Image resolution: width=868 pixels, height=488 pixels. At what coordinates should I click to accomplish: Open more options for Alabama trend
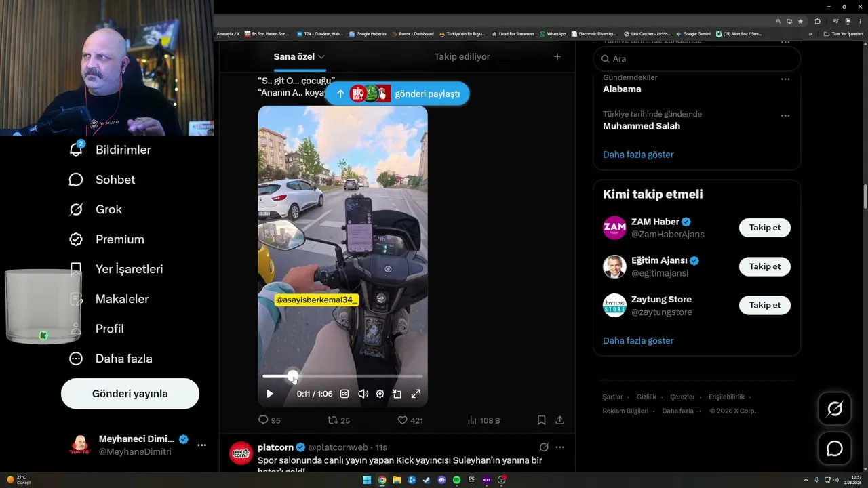tap(785, 79)
